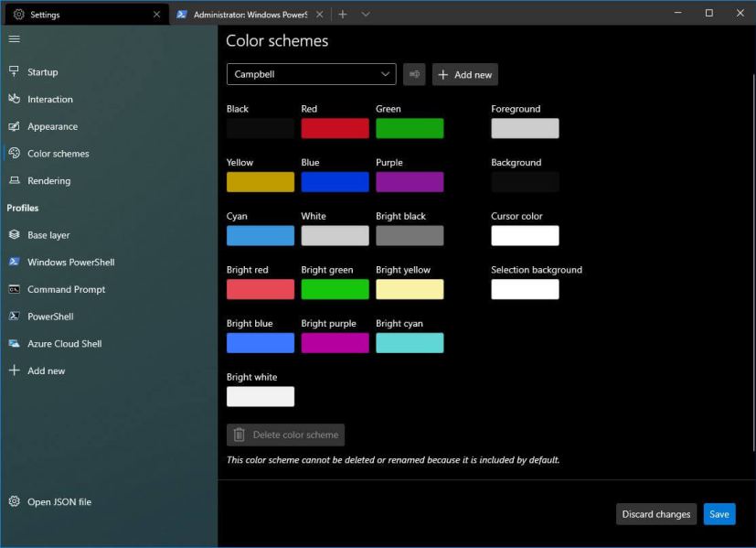The image size is (756, 548).
Task: Open the Interaction settings page
Action: point(109,99)
